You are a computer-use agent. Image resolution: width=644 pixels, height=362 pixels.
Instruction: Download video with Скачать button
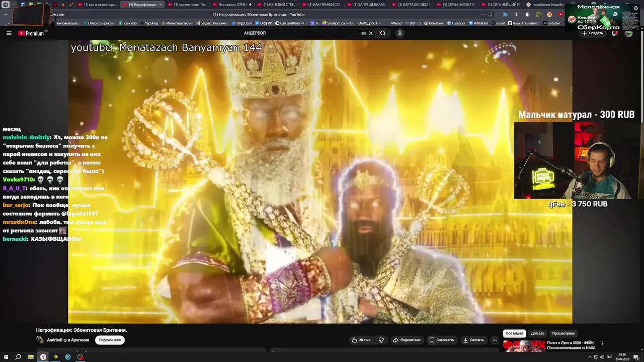[x=473, y=340]
